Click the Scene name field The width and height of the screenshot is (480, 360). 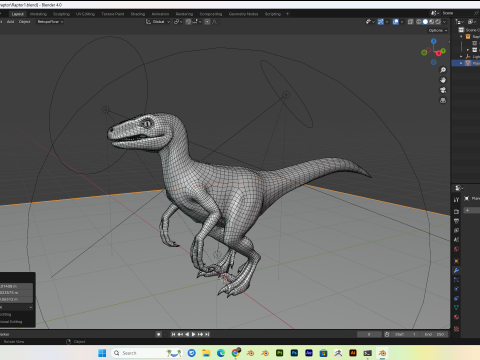pyautogui.click(x=457, y=13)
